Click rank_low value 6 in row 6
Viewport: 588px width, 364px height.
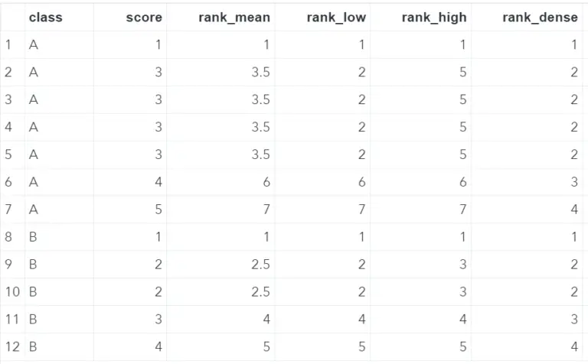[361, 182]
